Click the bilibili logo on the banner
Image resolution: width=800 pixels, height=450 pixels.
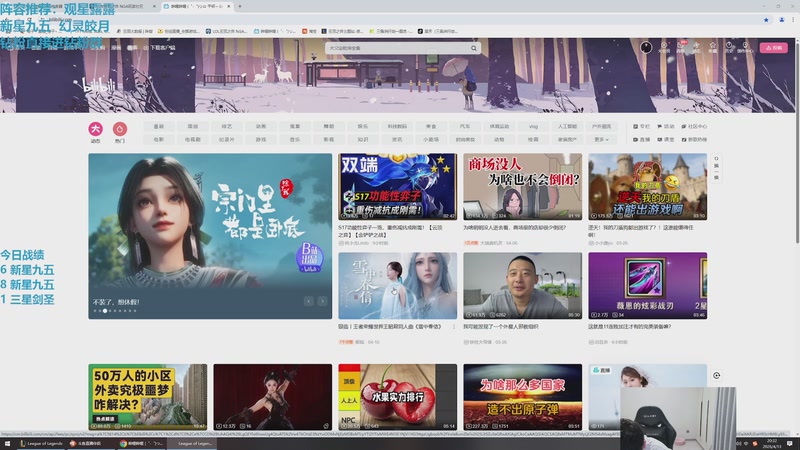99,85
